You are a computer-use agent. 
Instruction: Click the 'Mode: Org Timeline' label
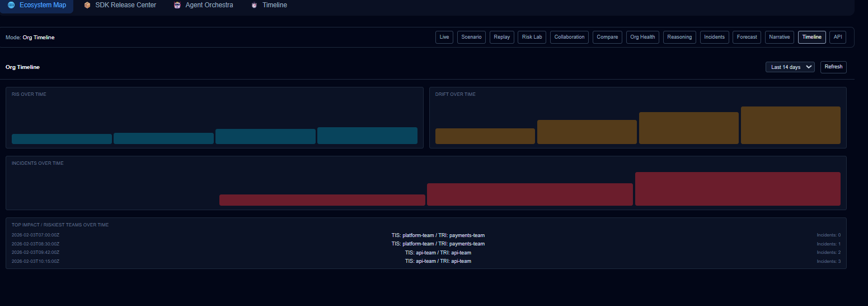pos(30,38)
